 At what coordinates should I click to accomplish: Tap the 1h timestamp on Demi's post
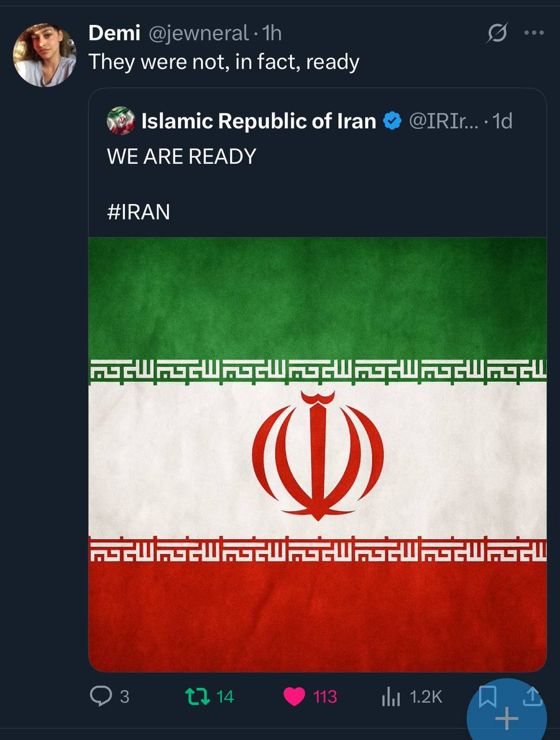272,34
